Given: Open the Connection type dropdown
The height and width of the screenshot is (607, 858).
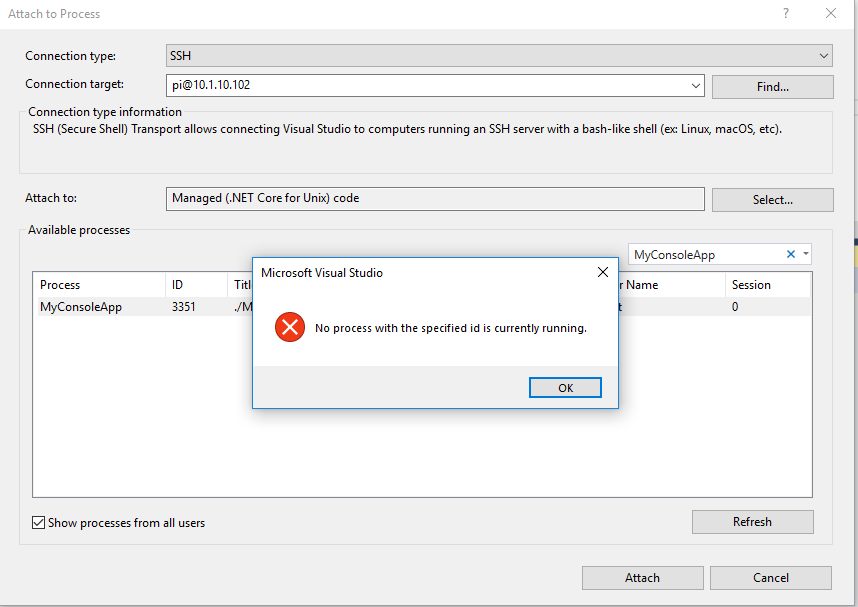Looking at the screenshot, I should (x=823, y=55).
